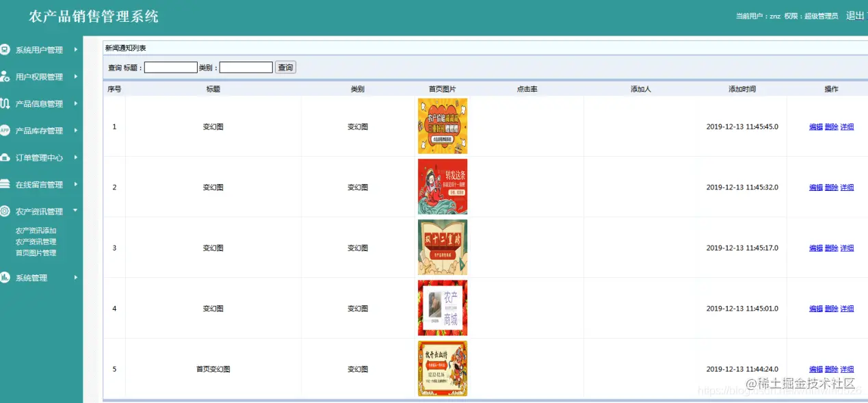Viewport: 868px width, 403px height.
Task: Click 详细 link for row 5
Action: click(847, 369)
